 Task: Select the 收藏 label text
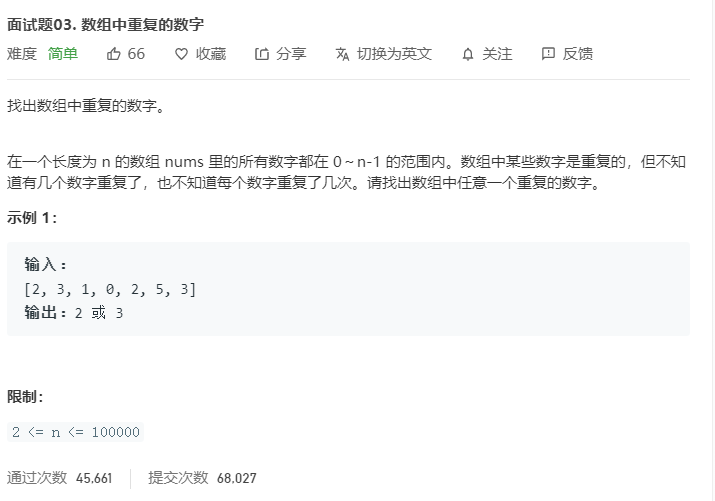(x=211, y=54)
